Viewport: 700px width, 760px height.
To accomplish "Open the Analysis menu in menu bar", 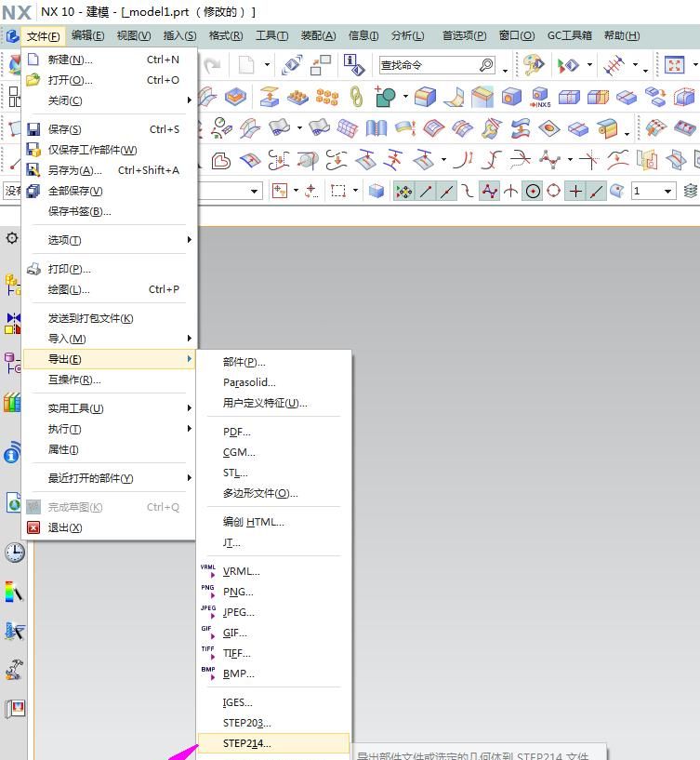I will click(x=407, y=35).
